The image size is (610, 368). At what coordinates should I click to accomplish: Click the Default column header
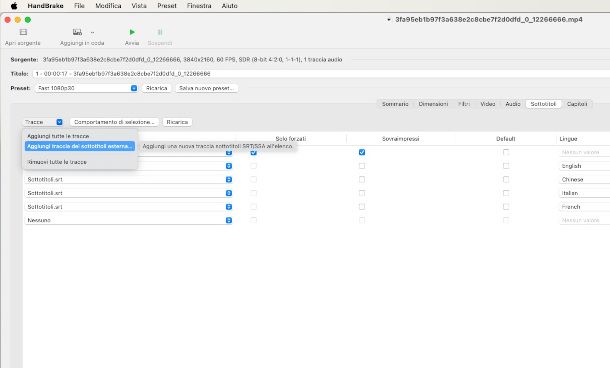point(506,139)
